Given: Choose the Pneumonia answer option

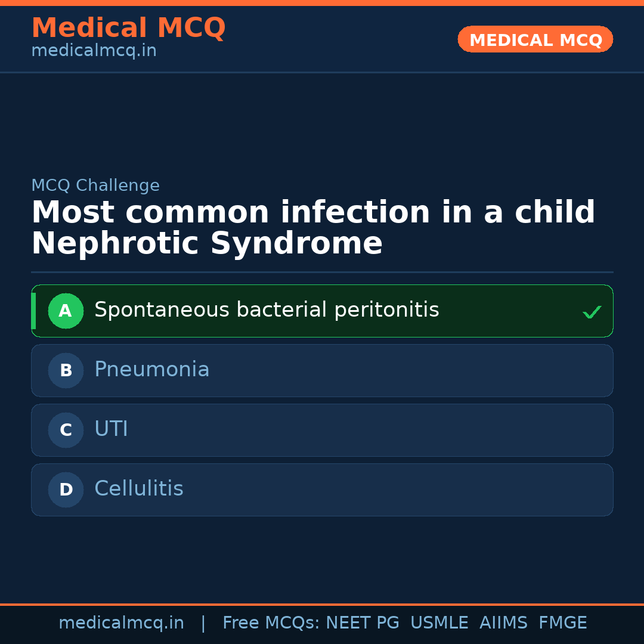Looking at the screenshot, I should tap(152, 370).
